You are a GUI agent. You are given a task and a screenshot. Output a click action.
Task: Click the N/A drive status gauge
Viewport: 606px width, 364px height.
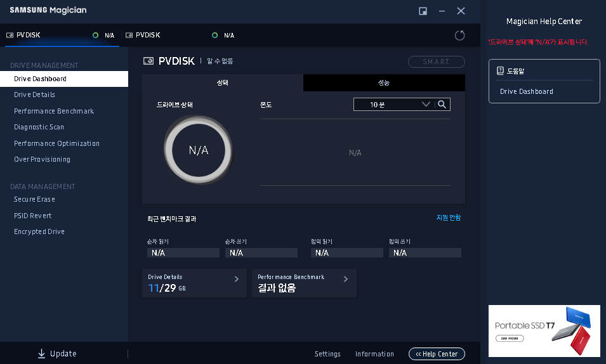coord(198,150)
